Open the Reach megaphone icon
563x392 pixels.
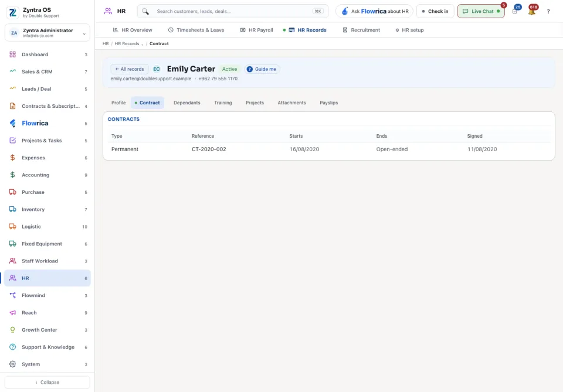tap(12, 312)
